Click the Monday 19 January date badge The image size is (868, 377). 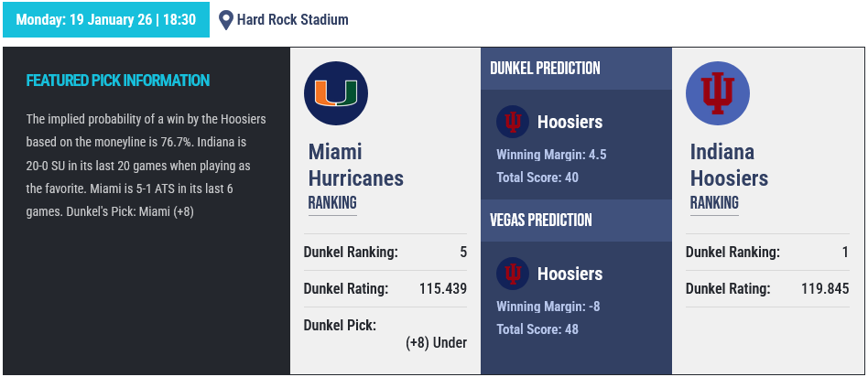106,19
